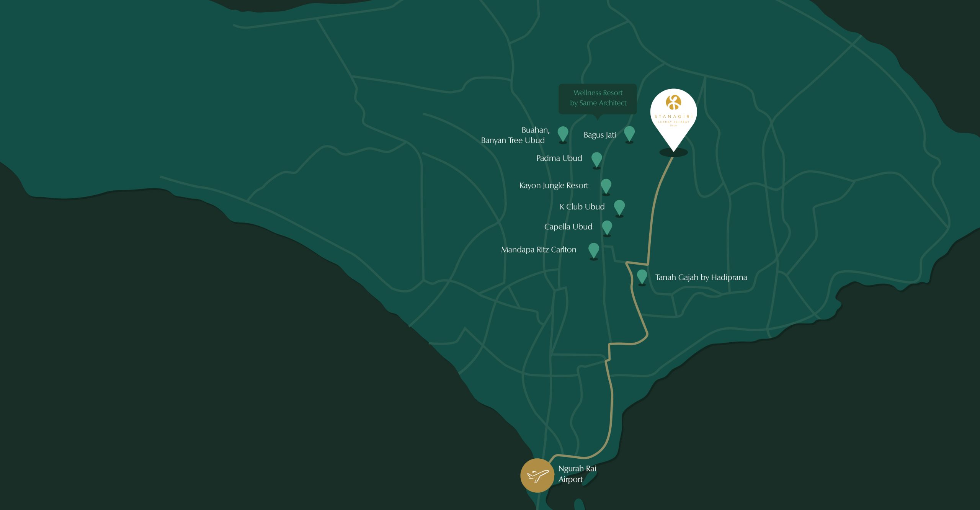This screenshot has height=510, width=980.
Task: Select the K Club Ubud pin
Action: (x=619, y=208)
